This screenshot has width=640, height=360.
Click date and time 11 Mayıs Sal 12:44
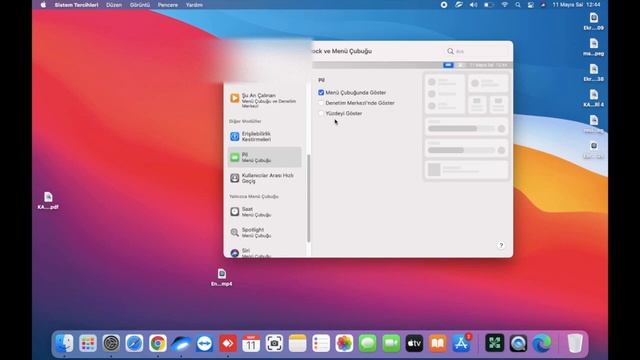576,5
